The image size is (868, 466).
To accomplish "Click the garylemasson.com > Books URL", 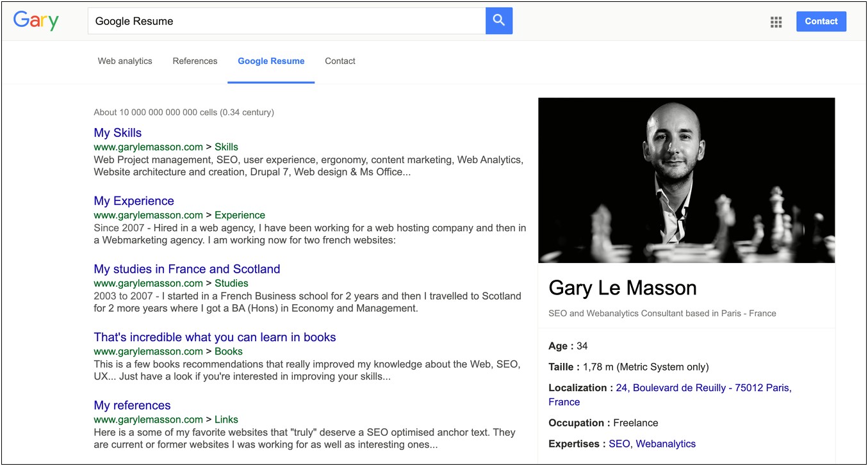I will pos(168,351).
